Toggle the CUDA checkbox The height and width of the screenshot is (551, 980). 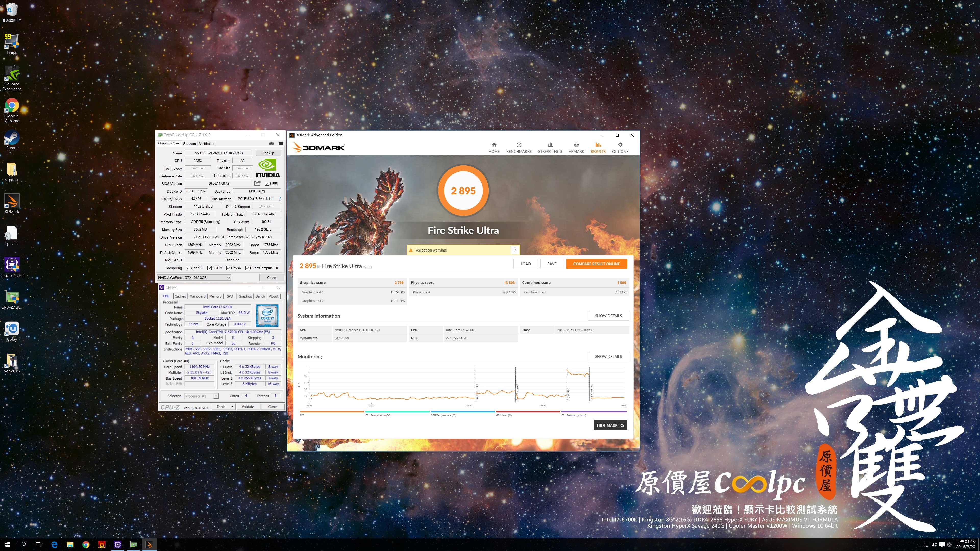click(x=210, y=268)
